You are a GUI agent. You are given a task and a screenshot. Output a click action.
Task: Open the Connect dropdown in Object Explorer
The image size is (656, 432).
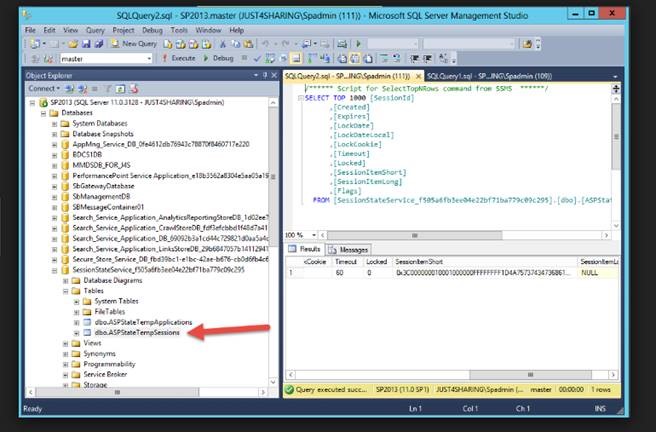tap(44, 89)
